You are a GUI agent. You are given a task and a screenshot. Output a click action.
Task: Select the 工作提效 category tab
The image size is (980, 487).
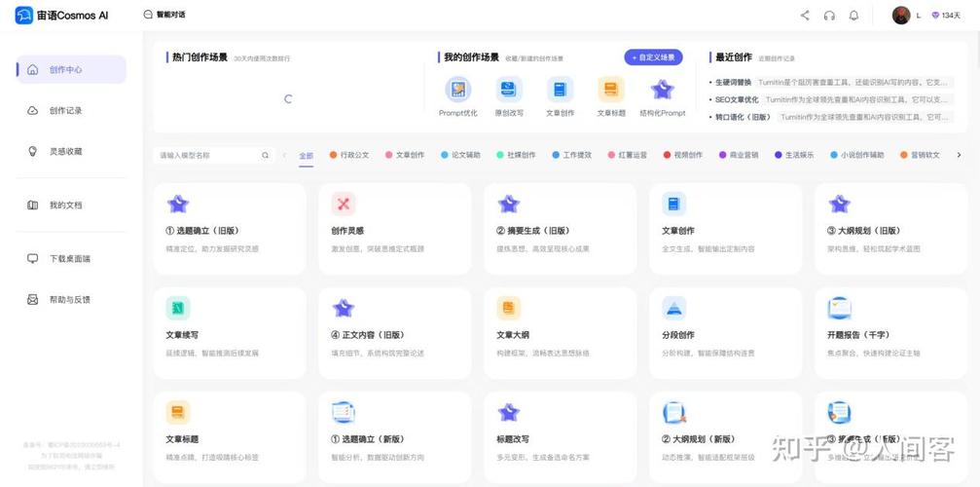tap(572, 155)
